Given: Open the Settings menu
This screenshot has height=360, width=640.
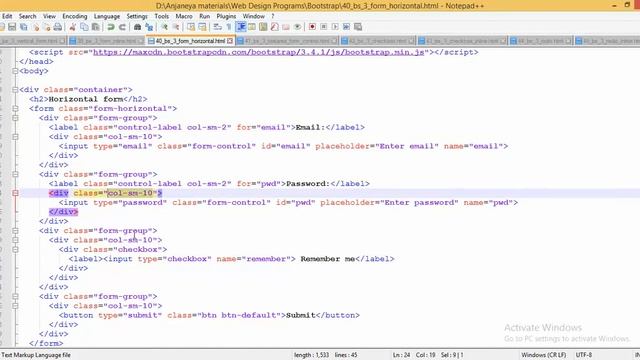Looking at the screenshot, I should click(137, 16).
